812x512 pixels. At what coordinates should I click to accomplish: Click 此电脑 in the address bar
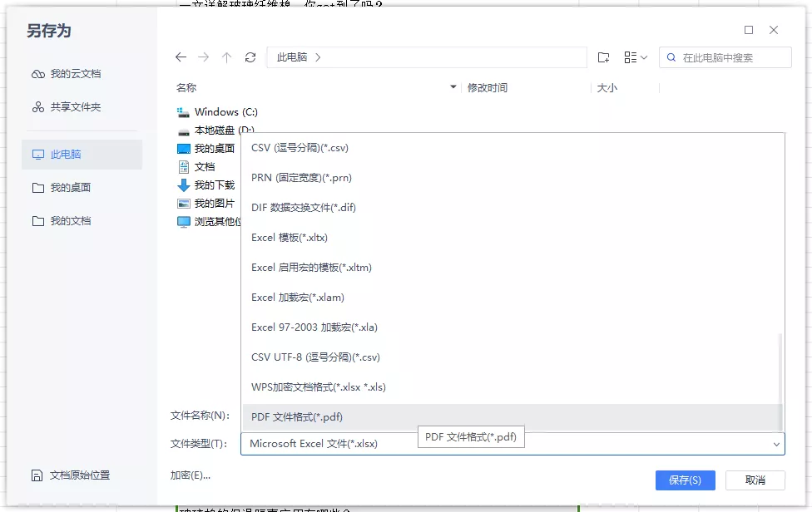[292, 57]
